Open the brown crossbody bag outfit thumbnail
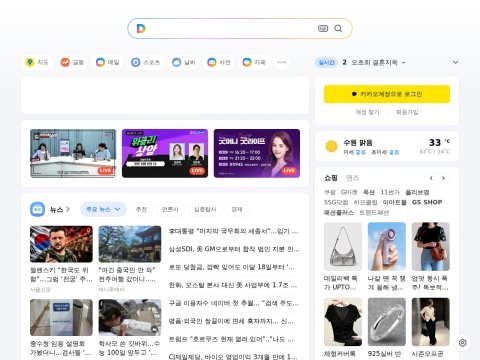The width and height of the screenshot is (480, 360). 431,247
